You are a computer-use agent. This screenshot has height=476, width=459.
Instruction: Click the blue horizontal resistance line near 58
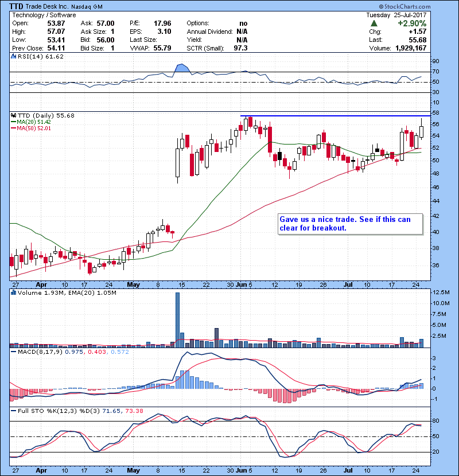(x=336, y=116)
